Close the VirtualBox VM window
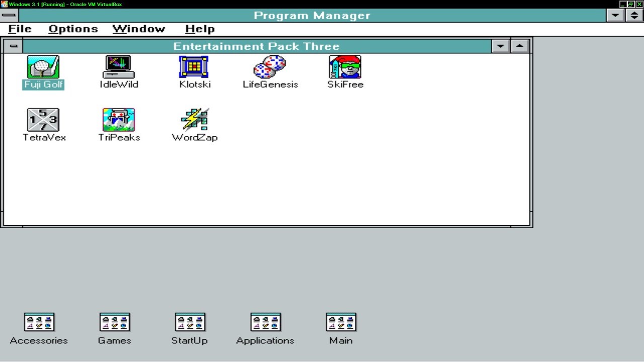644x362 pixels. click(x=639, y=4)
